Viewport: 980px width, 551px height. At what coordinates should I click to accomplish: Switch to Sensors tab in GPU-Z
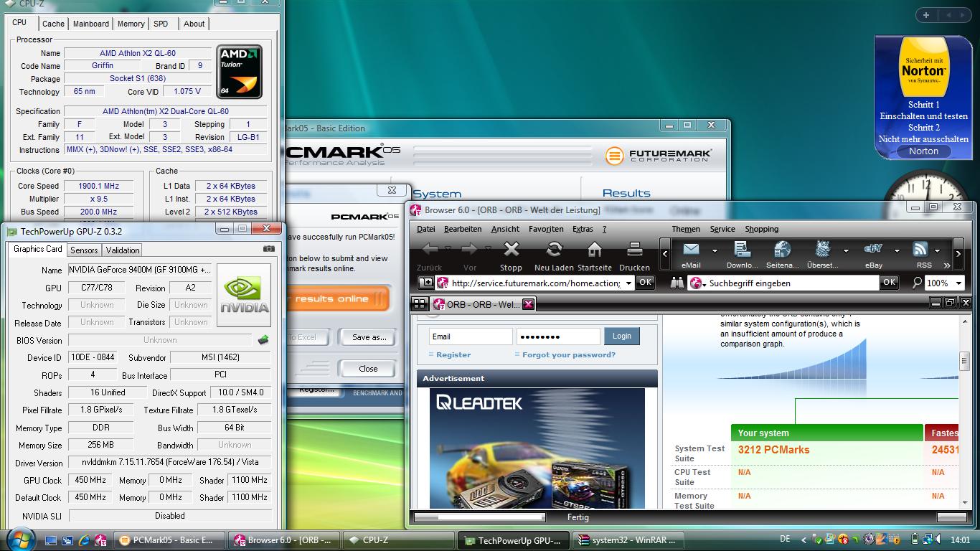click(84, 250)
